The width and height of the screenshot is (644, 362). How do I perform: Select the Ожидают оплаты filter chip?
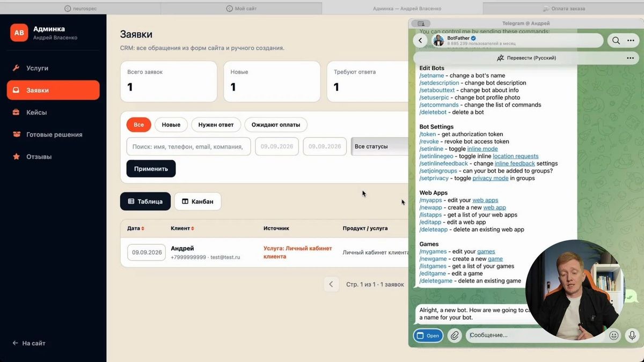(x=276, y=125)
